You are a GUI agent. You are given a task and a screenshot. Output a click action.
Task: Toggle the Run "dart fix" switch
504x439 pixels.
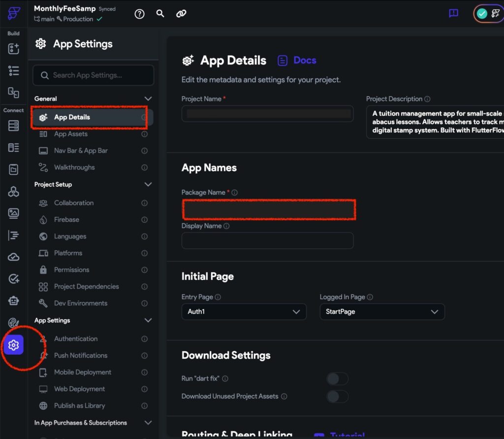click(337, 379)
